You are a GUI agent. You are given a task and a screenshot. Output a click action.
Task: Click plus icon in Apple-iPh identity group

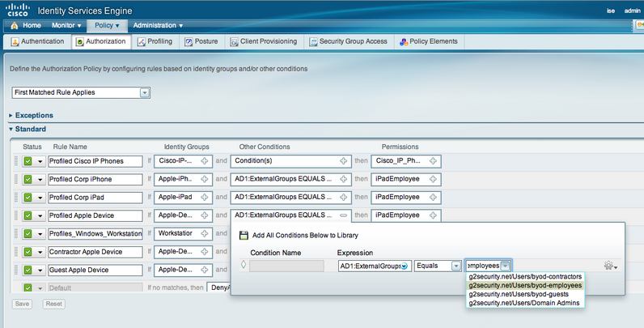tap(204, 179)
